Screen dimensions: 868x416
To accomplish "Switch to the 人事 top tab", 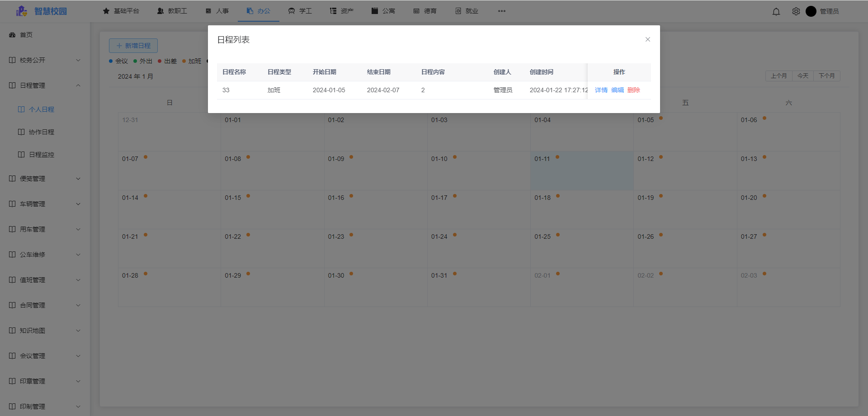I will (217, 11).
